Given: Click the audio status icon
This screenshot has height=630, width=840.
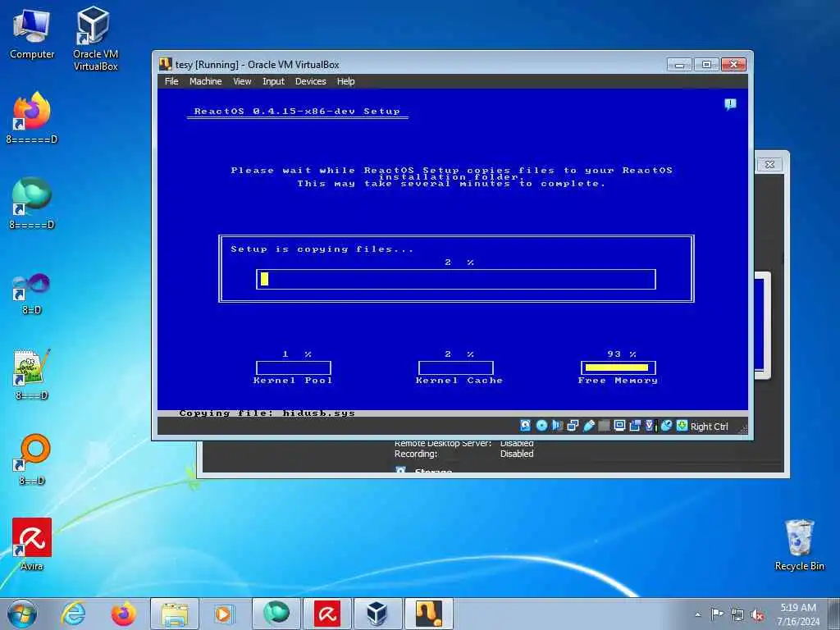Looking at the screenshot, I should [557, 426].
